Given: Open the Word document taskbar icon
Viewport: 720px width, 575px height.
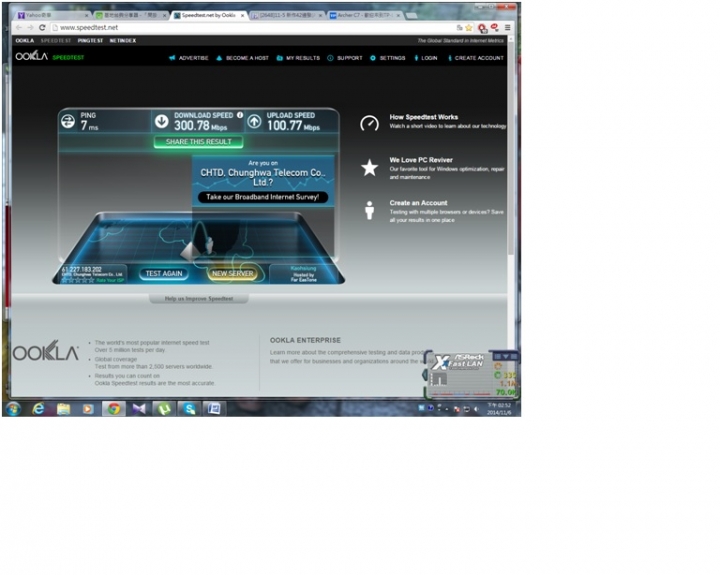Looking at the screenshot, I should point(214,408).
